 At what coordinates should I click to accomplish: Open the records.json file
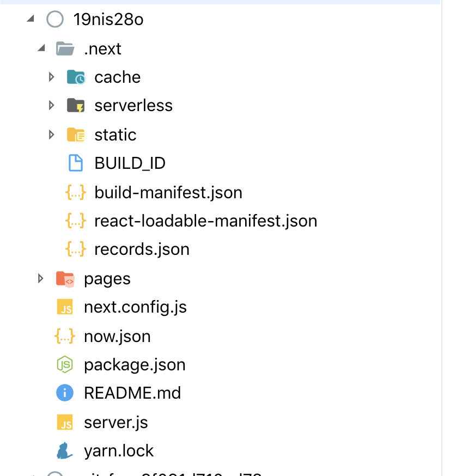tap(142, 249)
